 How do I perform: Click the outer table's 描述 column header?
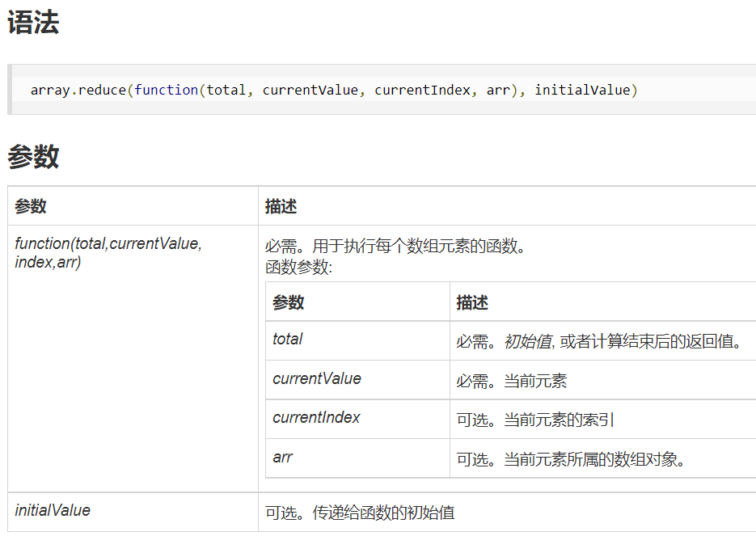(x=281, y=206)
